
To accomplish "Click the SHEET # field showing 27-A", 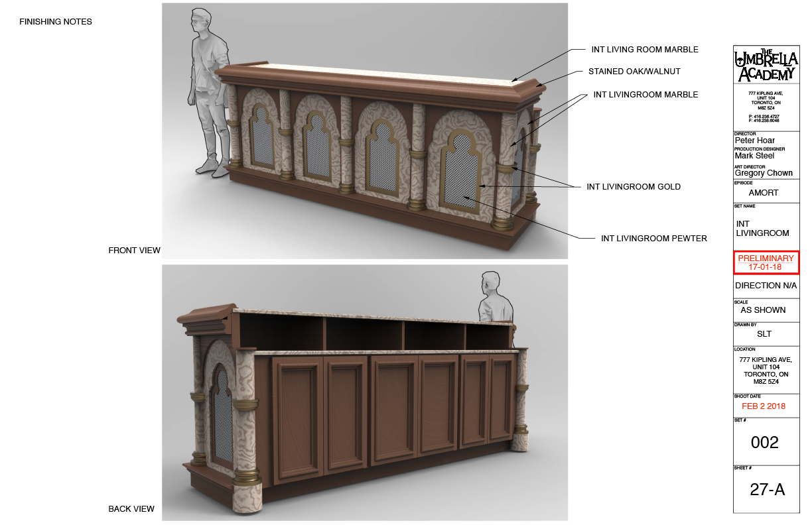I will tap(766, 491).
